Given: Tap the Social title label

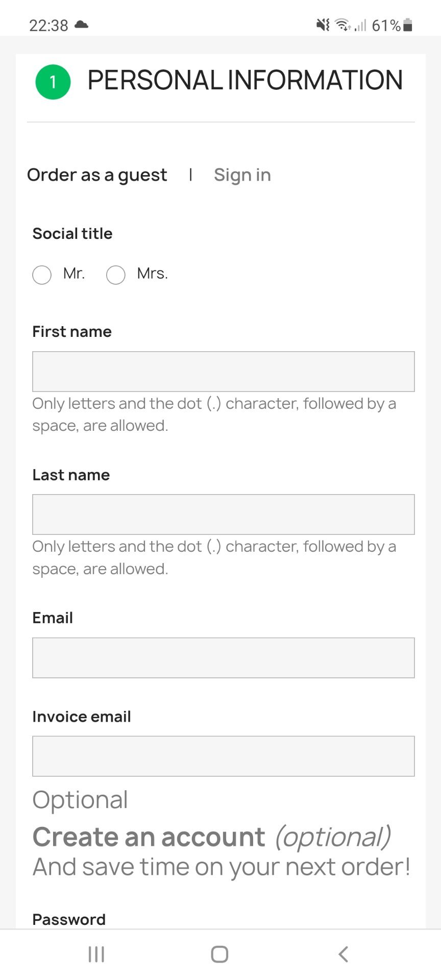Looking at the screenshot, I should (x=72, y=234).
